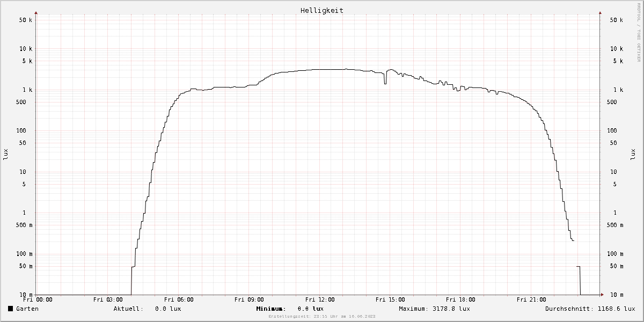Viewport: 644px width, 322px height.
Task: Click the 50 k label on right axis
Action: [x=616, y=20]
